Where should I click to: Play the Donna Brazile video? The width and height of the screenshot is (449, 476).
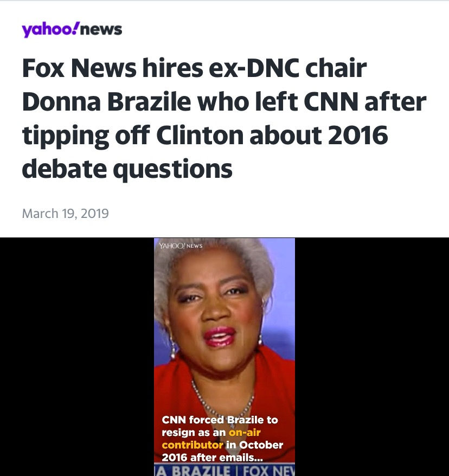[224, 357]
